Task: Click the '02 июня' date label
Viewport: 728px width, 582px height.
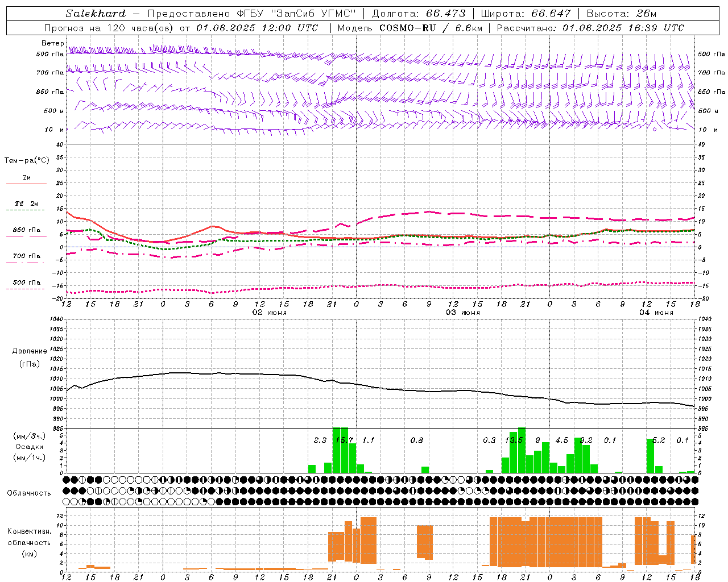Action: [x=270, y=313]
